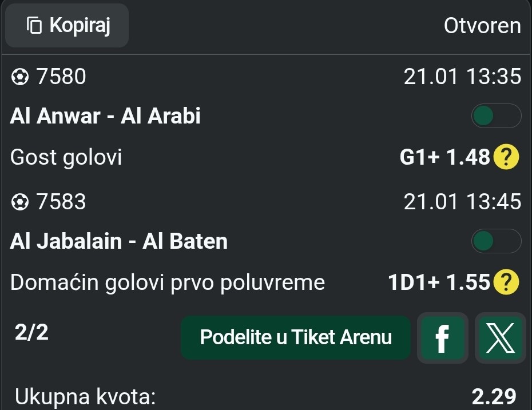Image resolution: width=532 pixels, height=410 pixels.
Task: Click the soccer ball icon beside 7580
Action: pos(20,77)
